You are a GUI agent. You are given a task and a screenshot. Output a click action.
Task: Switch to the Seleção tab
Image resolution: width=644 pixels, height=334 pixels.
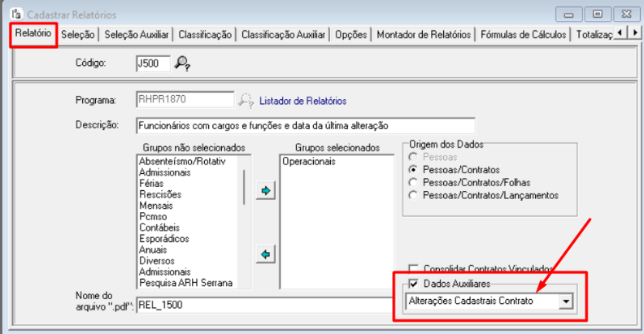pyautogui.click(x=80, y=34)
